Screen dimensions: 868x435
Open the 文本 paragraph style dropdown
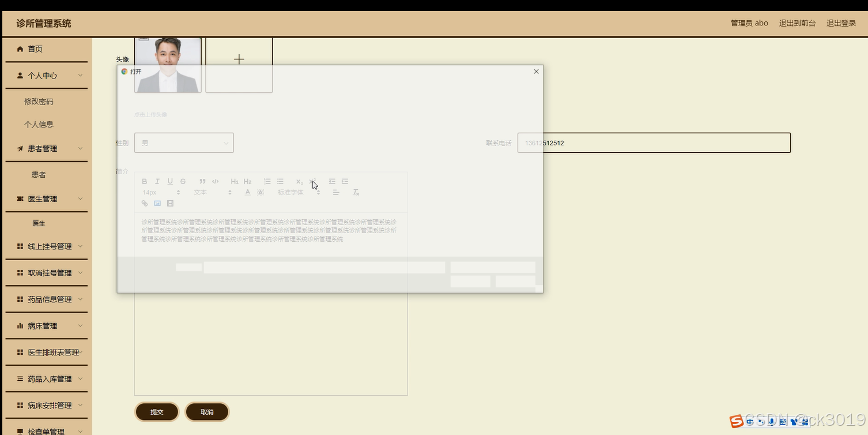(x=212, y=192)
